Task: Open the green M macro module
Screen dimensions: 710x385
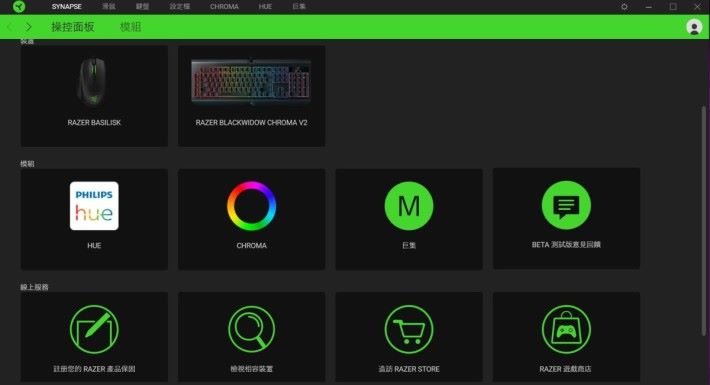Action: point(409,206)
